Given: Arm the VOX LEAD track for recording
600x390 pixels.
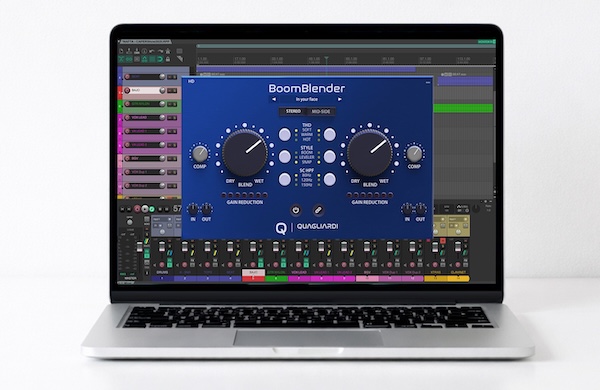Looking at the screenshot, I should [x=127, y=118].
